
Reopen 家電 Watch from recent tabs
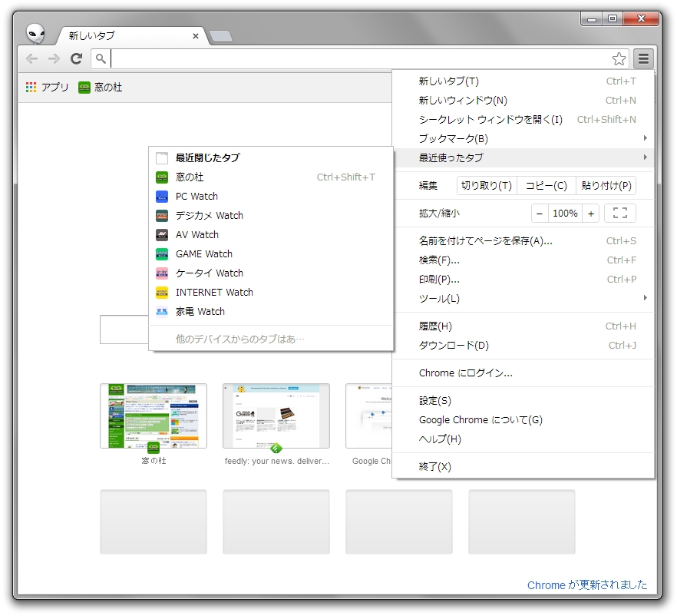pos(271,311)
